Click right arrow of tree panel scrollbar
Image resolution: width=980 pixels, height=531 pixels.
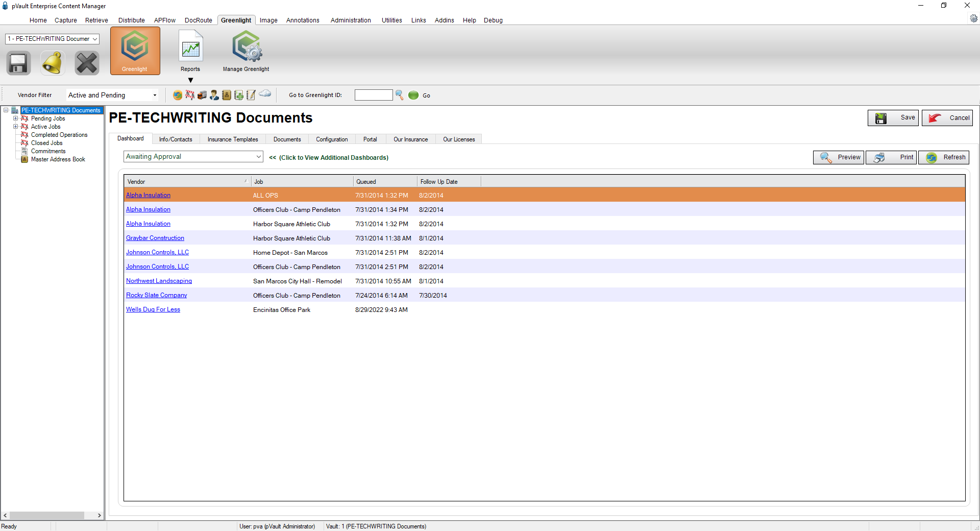(x=100, y=516)
